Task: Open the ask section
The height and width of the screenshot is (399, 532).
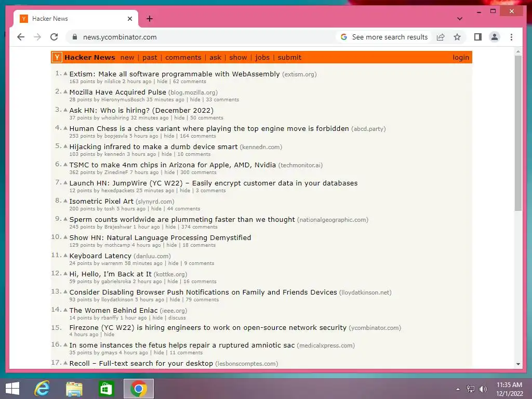Action: pos(215,57)
